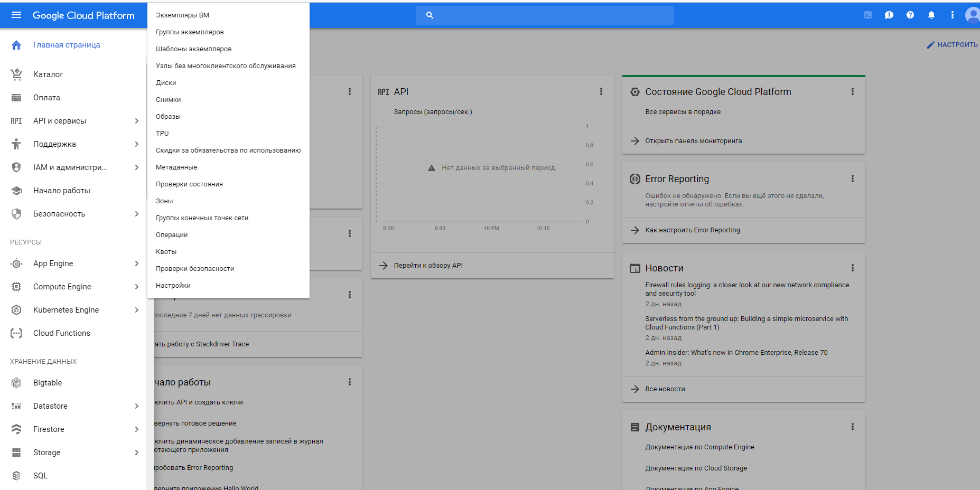Select Зоны menu item

[x=228, y=201]
